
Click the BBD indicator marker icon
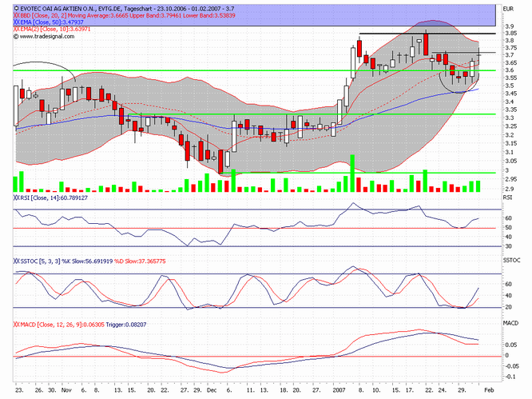click(x=16, y=15)
